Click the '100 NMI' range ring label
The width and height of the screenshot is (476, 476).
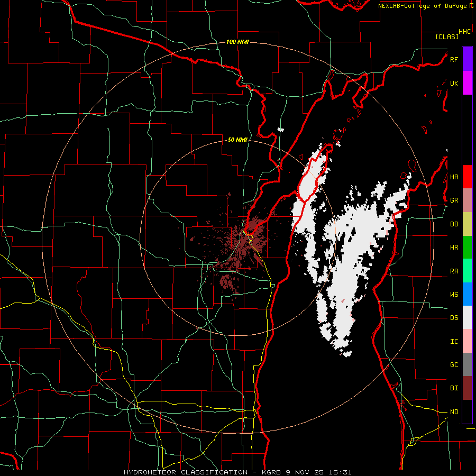pos(237,42)
